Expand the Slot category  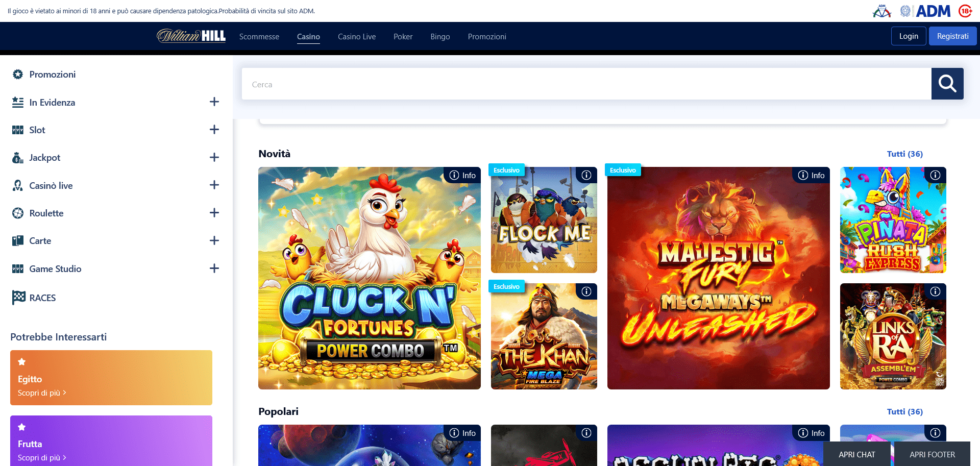point(214,130)
